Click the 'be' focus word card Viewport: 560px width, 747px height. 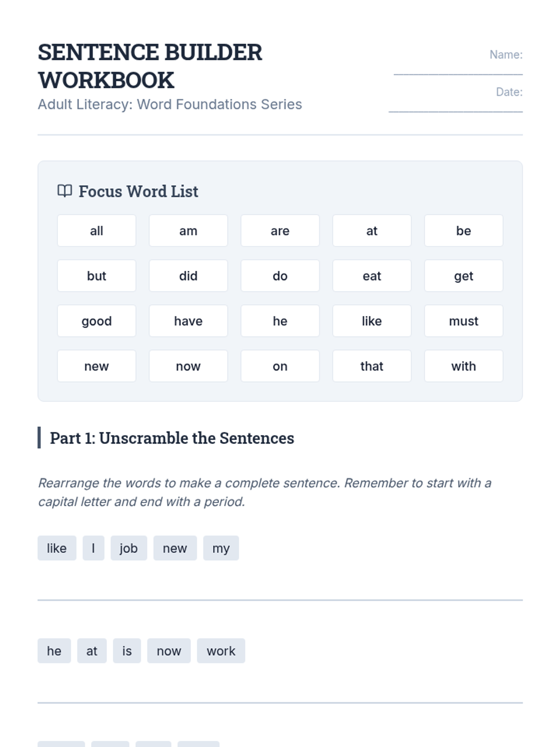pyautogui.click(x=463, y=231)
